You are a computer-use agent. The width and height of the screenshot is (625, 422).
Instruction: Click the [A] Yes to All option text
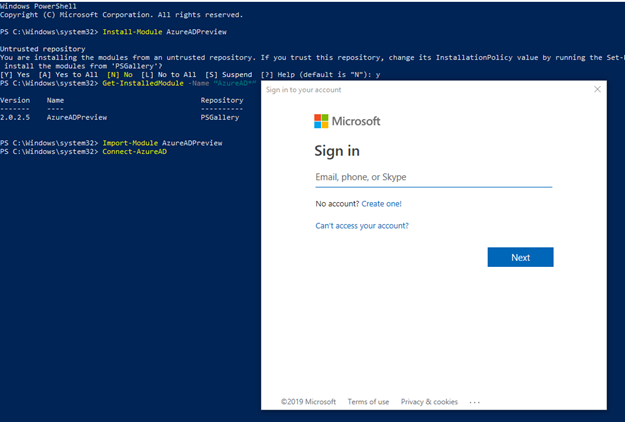pos(68,75)
